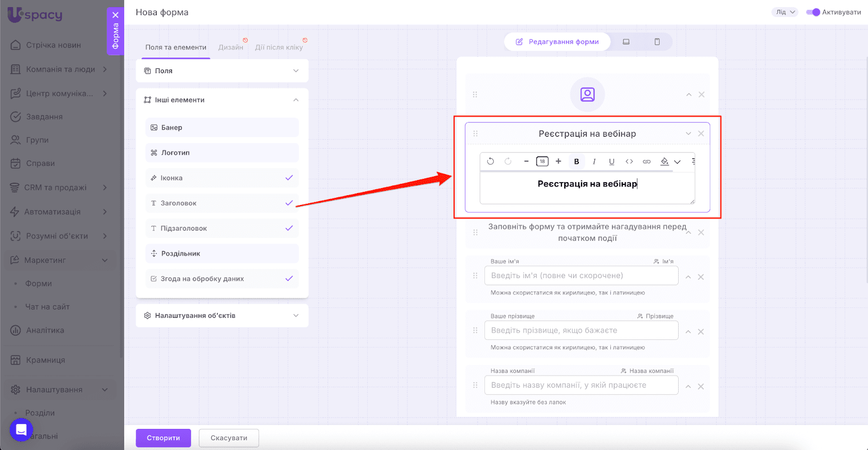Collapse the icon block with up arrow
This screenshot has width=868, height=450.
point(689,95)
